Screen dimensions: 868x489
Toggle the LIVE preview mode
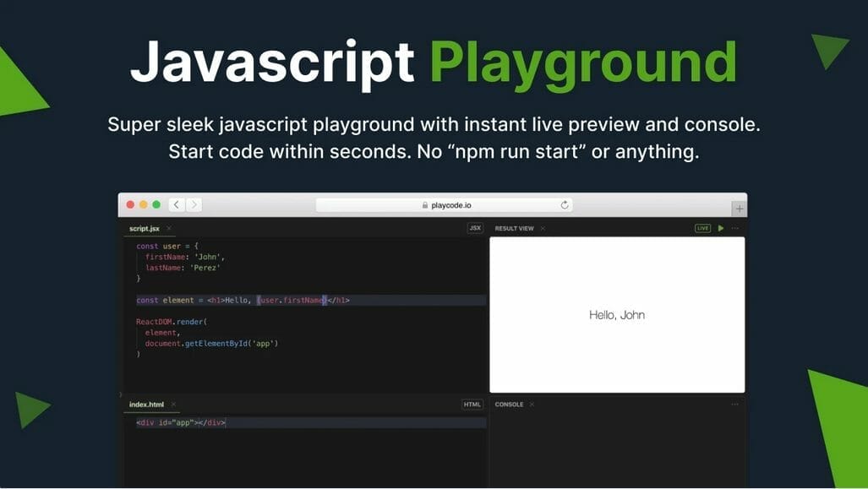click(x=702, y=228)
